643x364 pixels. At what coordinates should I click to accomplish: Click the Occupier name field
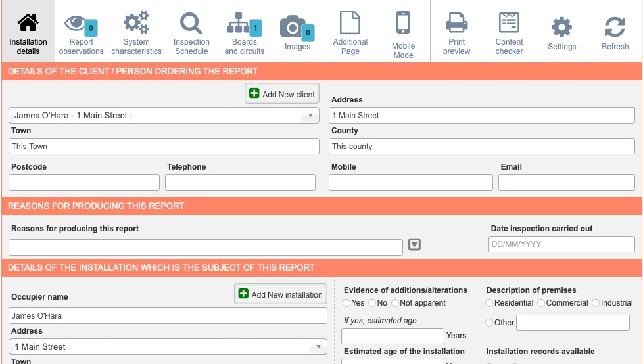[x=168, y=316]
